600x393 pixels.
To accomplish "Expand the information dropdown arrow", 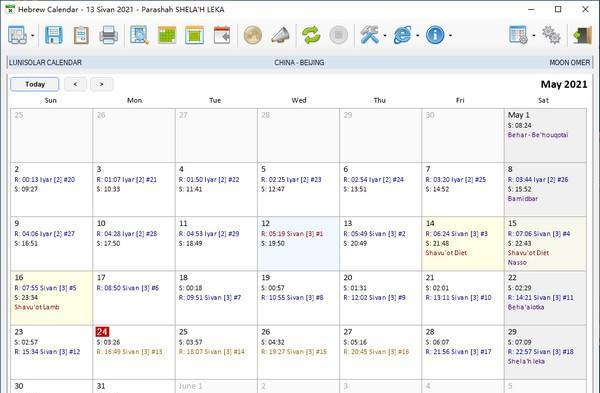I will click(450, 36).
